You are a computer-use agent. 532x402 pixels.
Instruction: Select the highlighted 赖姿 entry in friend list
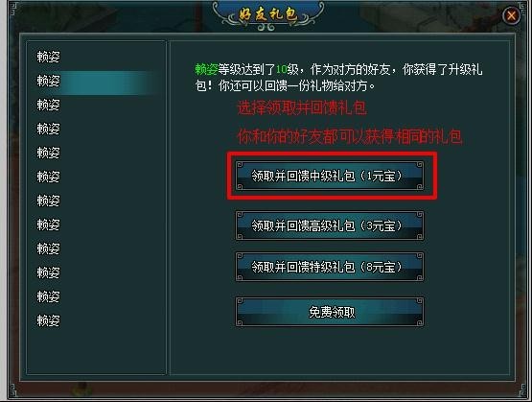[x=48, y=81]
